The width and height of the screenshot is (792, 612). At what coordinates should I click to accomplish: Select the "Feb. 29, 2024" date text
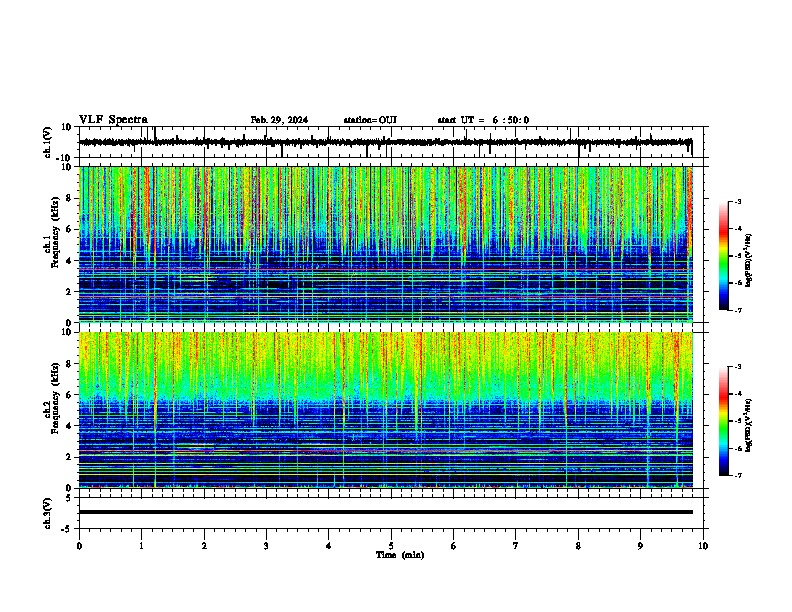pos(279,120)
